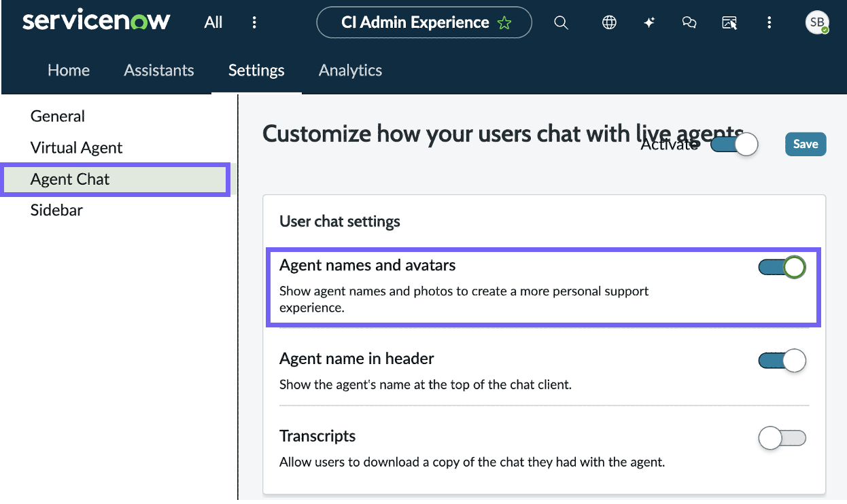Open the header overflow menu near avatar
Image resolution: width=847 pixels, height=504 pixels.
click(x=770, y=22)
